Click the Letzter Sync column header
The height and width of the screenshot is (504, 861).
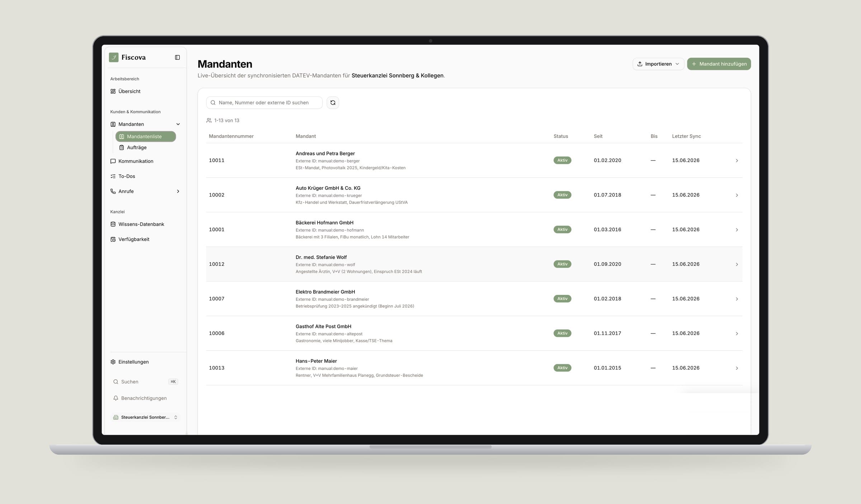click(x=686, y=136)
